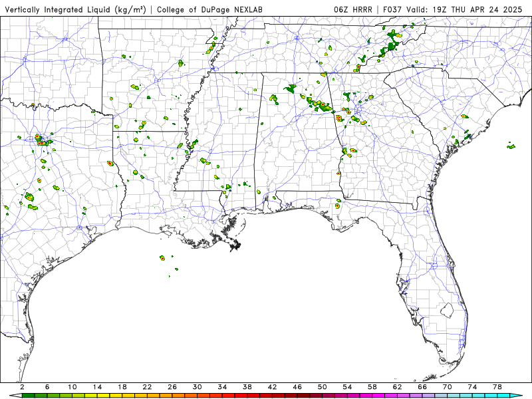Click the color bar label '66'
532x399 pixels.
tap(422, 387)
